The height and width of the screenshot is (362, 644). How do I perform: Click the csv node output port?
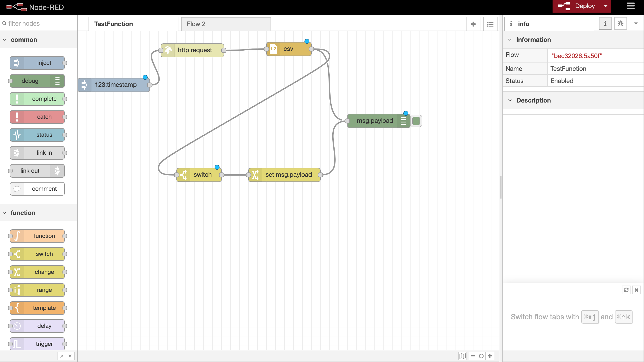pyautogui.click(x=311, y=49)
